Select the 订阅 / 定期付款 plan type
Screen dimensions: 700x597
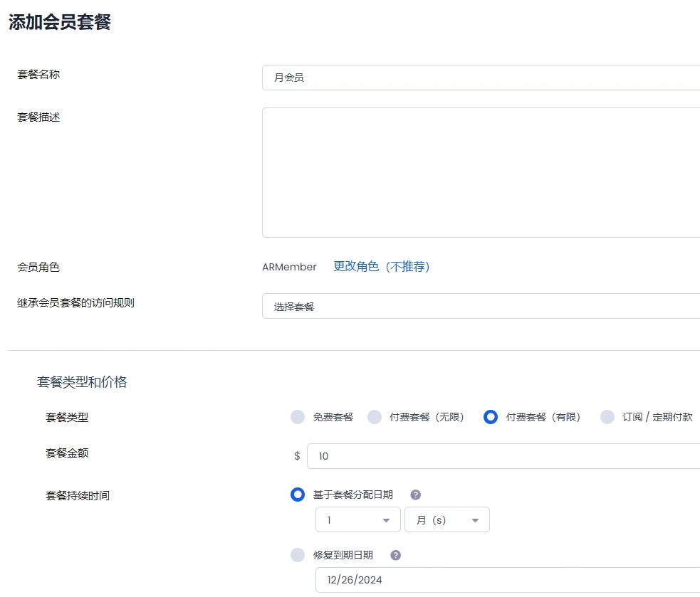coord(607,418)
